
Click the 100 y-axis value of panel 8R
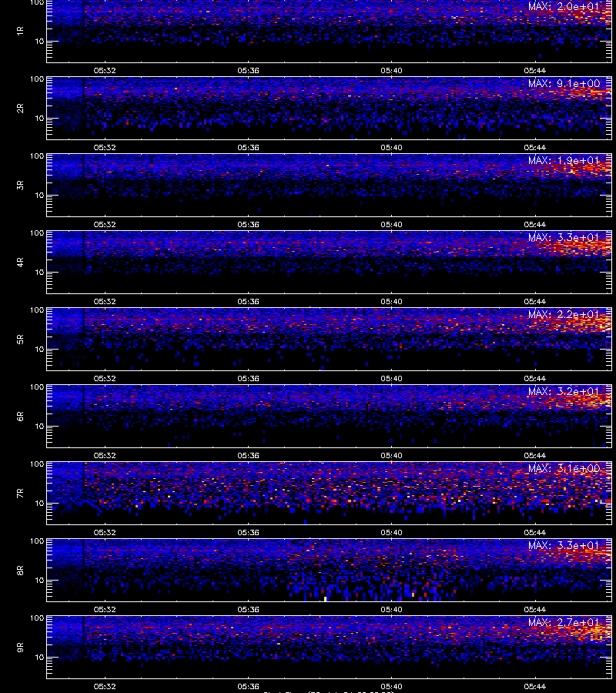pos(37,541)
